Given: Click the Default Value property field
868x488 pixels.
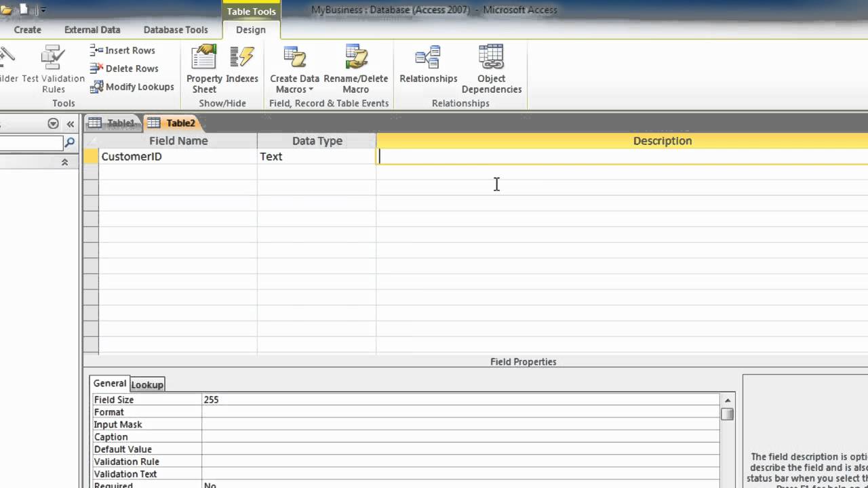Looking at the screenshot, I should [460, 449].
